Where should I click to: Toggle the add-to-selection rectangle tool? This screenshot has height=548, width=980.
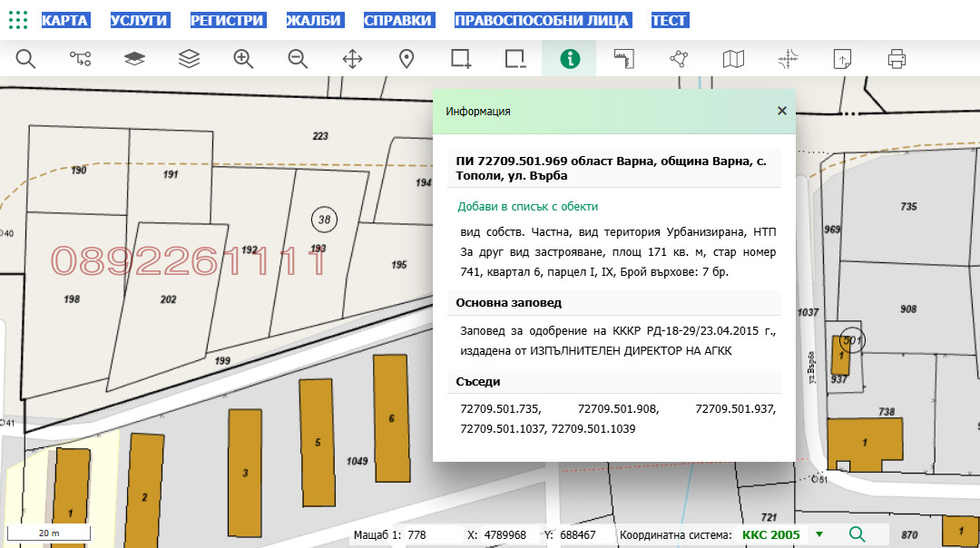coord(461,59)
